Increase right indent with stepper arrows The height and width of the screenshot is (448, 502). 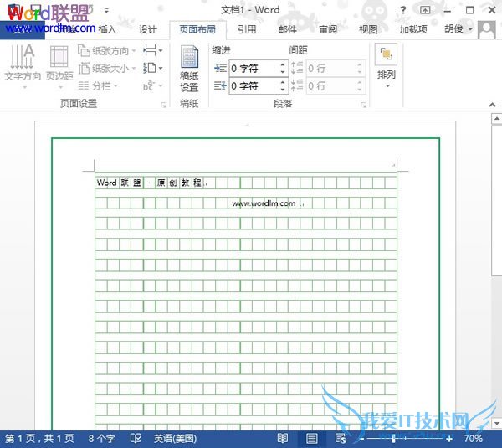pyautogui.click(x=283, y=82)
